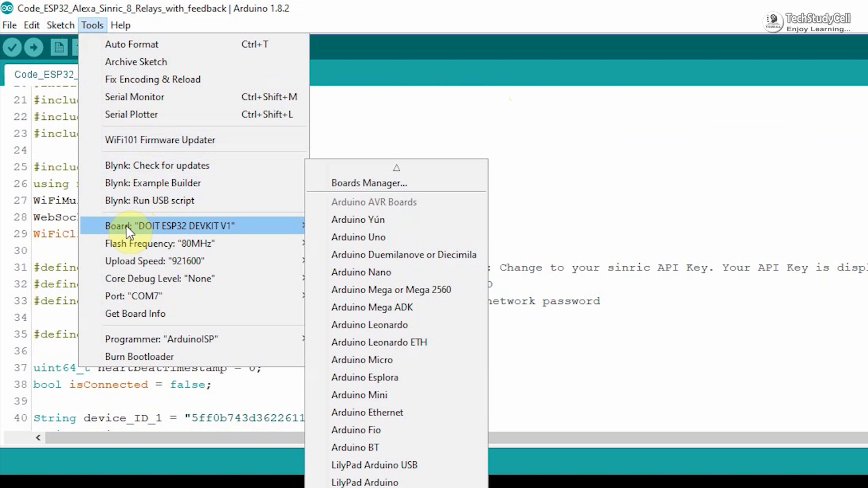Select Archive Sketch
Viewport: 868px width, 488px height.
136,61
